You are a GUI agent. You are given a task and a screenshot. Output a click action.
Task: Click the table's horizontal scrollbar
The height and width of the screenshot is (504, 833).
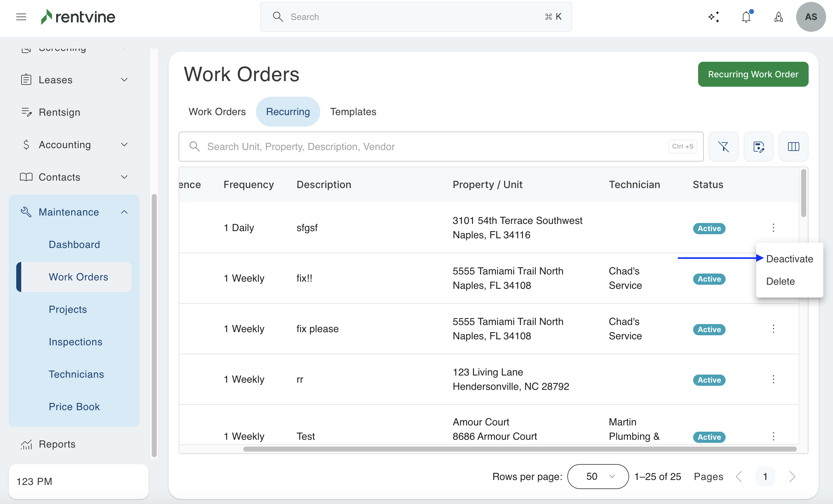point(519,449)
